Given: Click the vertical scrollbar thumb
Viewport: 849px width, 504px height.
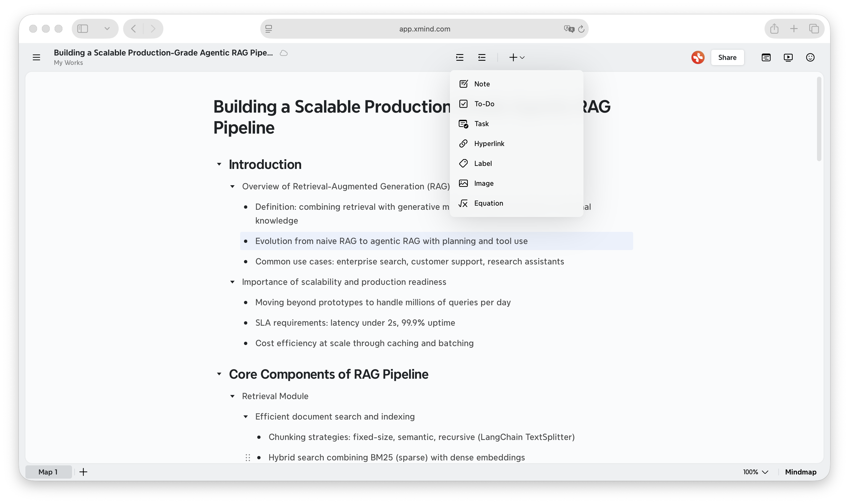Looking at the screenshot, I should pyautogui.click(x=819, y=119).
